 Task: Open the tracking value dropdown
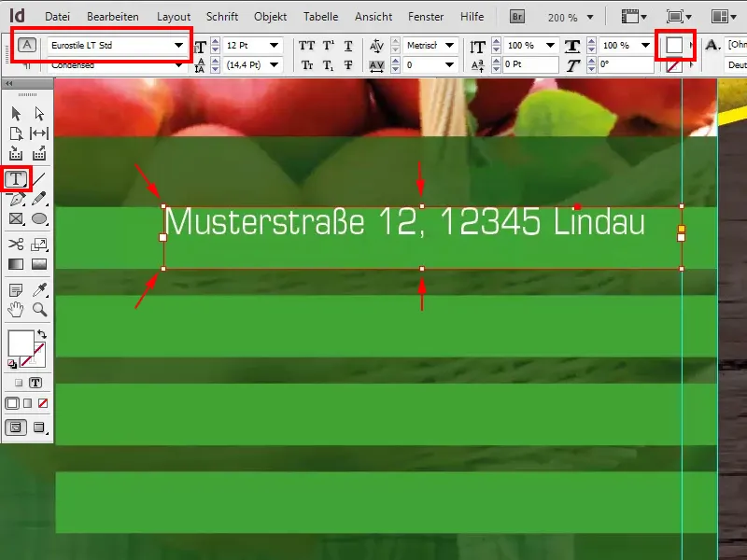449,64
